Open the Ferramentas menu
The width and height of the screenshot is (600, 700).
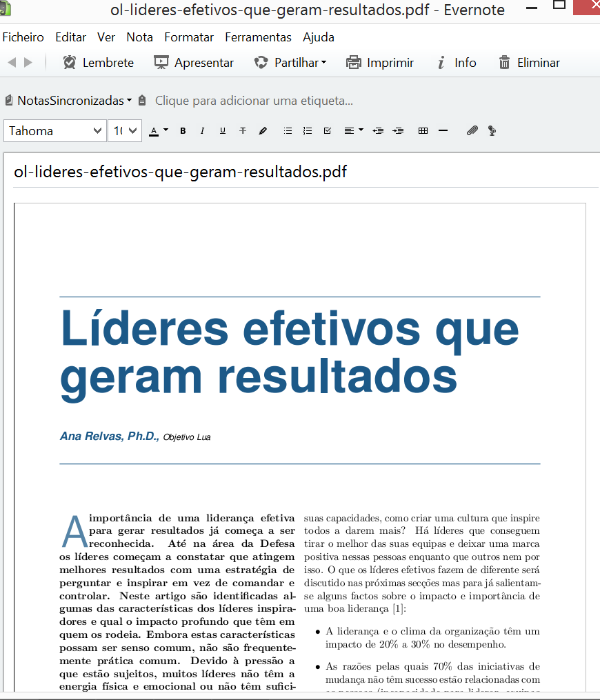(258, 37)
